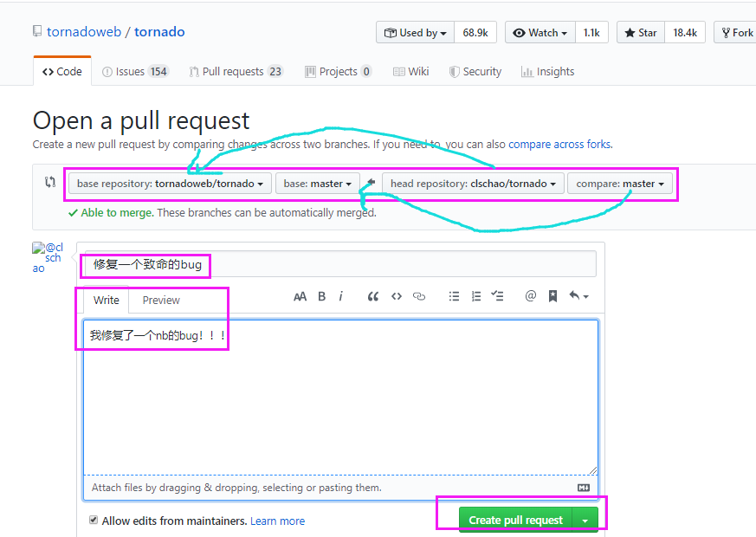Star the repository
This screenshot has height=537, width=756.
click(641, 33)
